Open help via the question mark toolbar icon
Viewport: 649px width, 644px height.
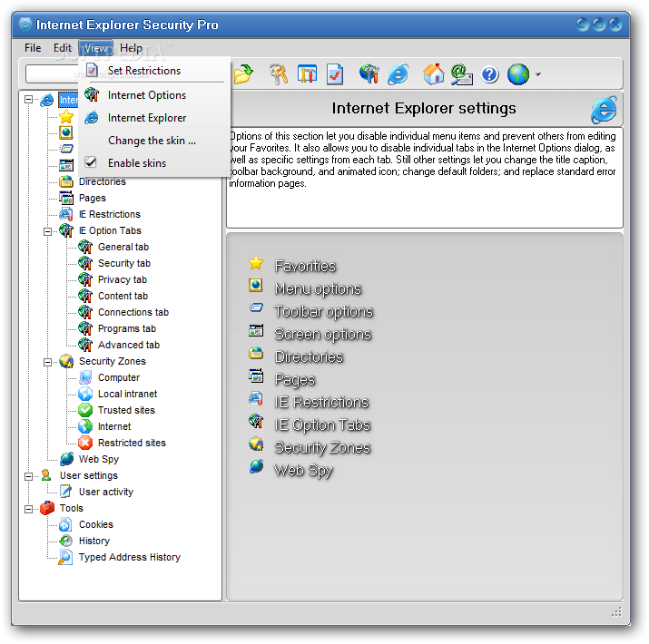tap(489, 75)
